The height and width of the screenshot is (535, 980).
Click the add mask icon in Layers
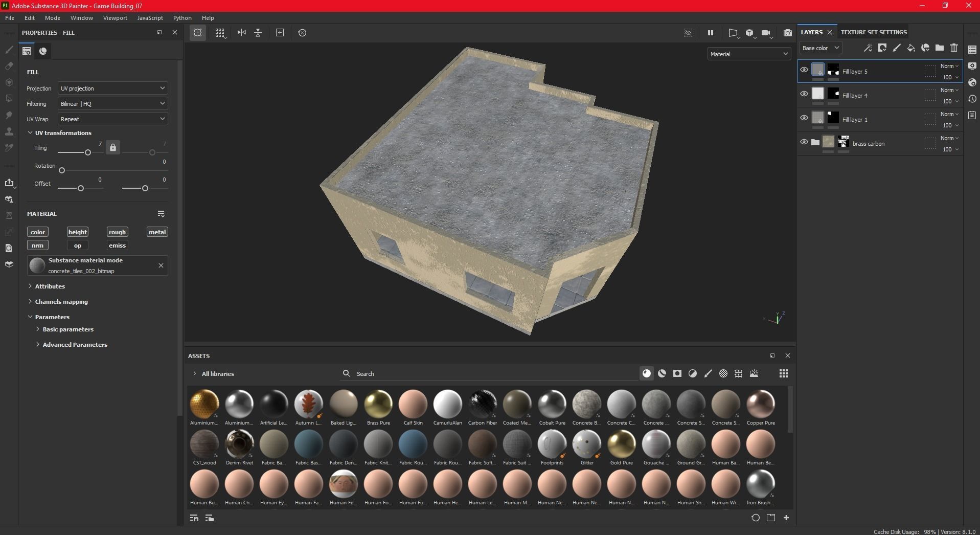point(882,48)
